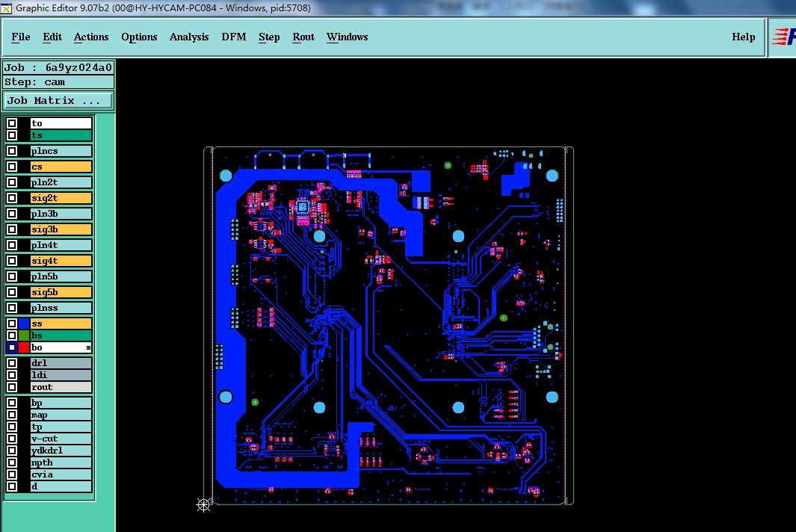Viewport: 796px width, 532px height.
Task: Open the DFM menu
Action: coord(234,37)
